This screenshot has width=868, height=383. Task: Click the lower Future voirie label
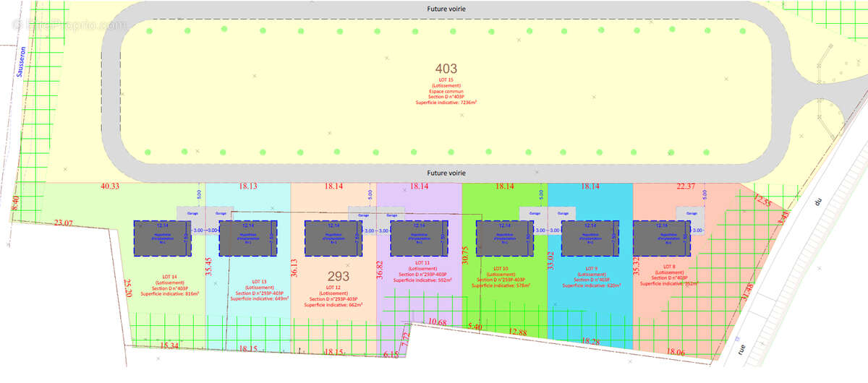(x=446, y=173)
